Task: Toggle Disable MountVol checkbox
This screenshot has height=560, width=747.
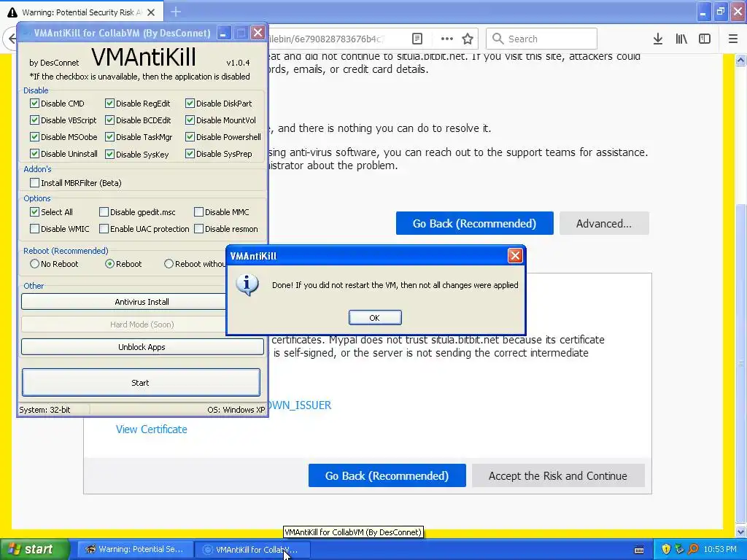Action: [x=190, y=120]
